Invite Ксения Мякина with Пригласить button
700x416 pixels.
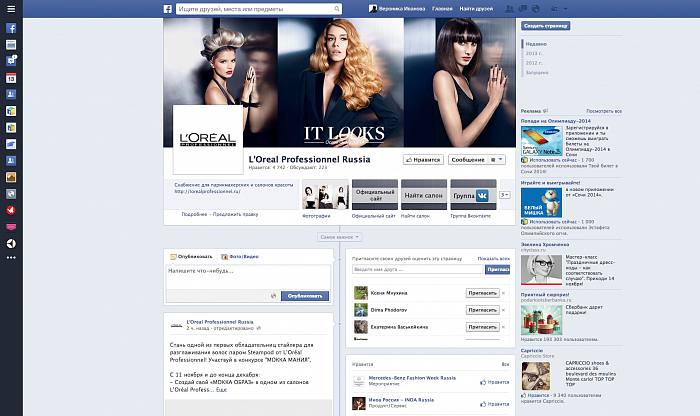tap(483, 293)
